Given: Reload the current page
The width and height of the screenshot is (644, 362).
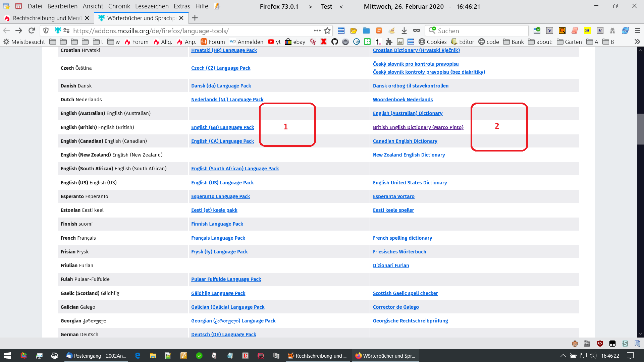Looking at the screenshot, I should (32, 31).
